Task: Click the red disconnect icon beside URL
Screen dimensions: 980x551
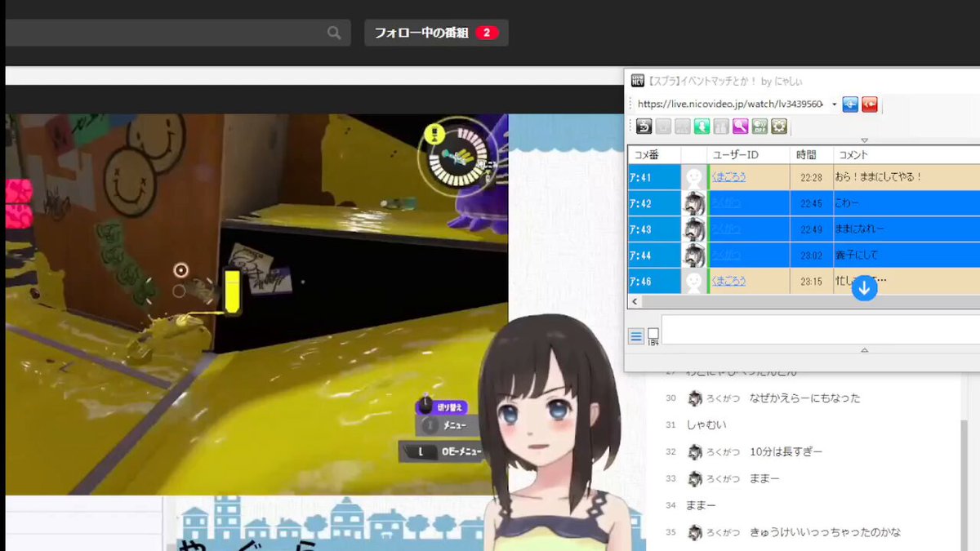Action: [870, 104]
